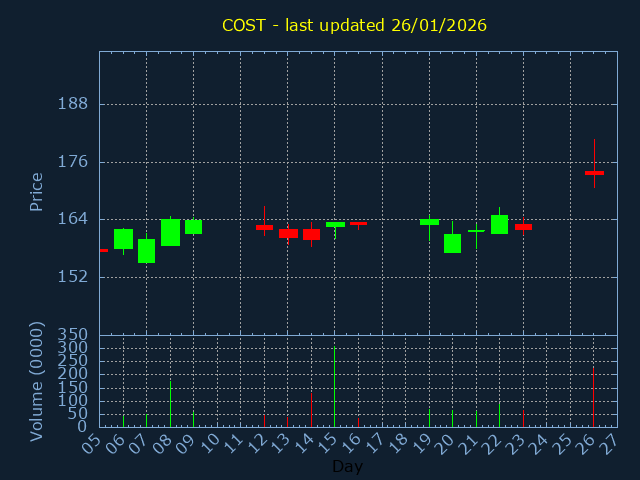
Task: Click the red volume bar for day 16
Action: click(x=358, y=422)
